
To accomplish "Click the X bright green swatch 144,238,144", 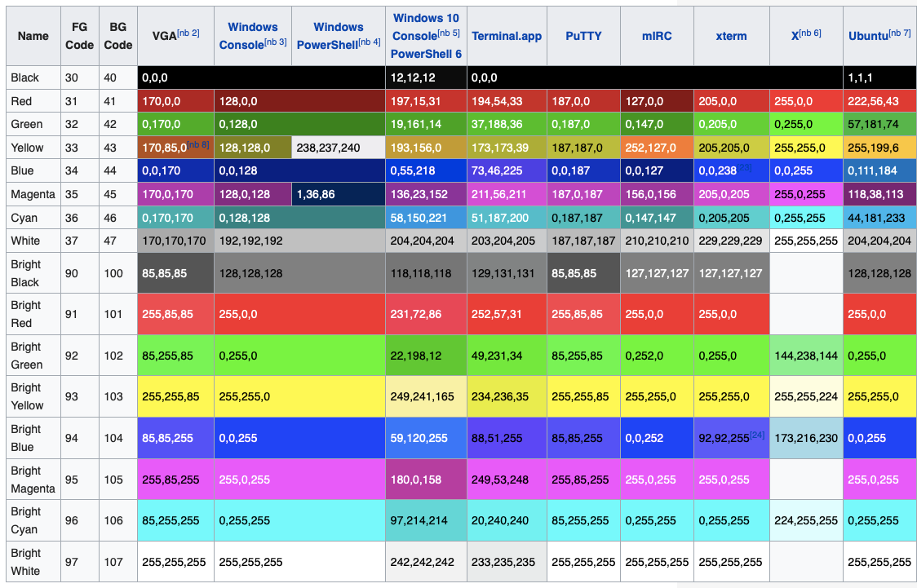I will (x=806, y=356).
